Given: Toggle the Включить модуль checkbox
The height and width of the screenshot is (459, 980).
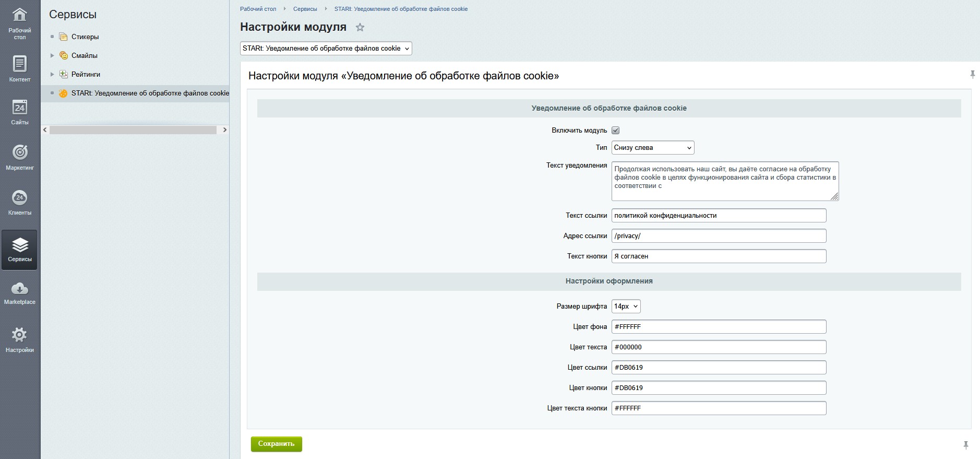Looking at the screenshot, I should coord(616,131).
